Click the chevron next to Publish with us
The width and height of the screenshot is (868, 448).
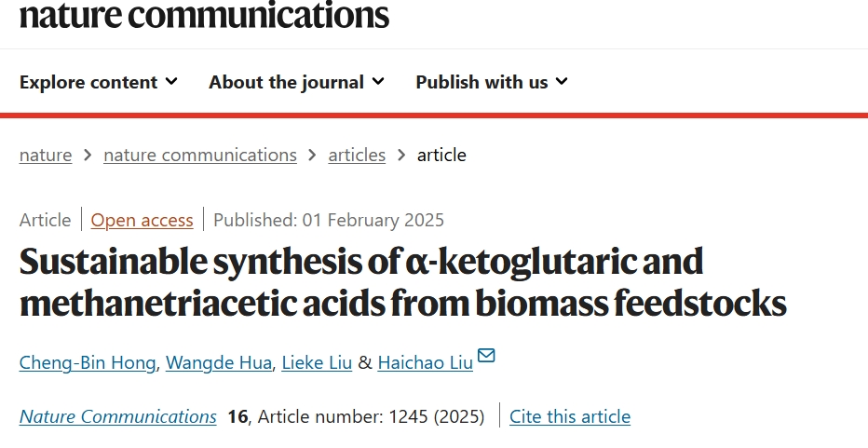tap(562, 81)
